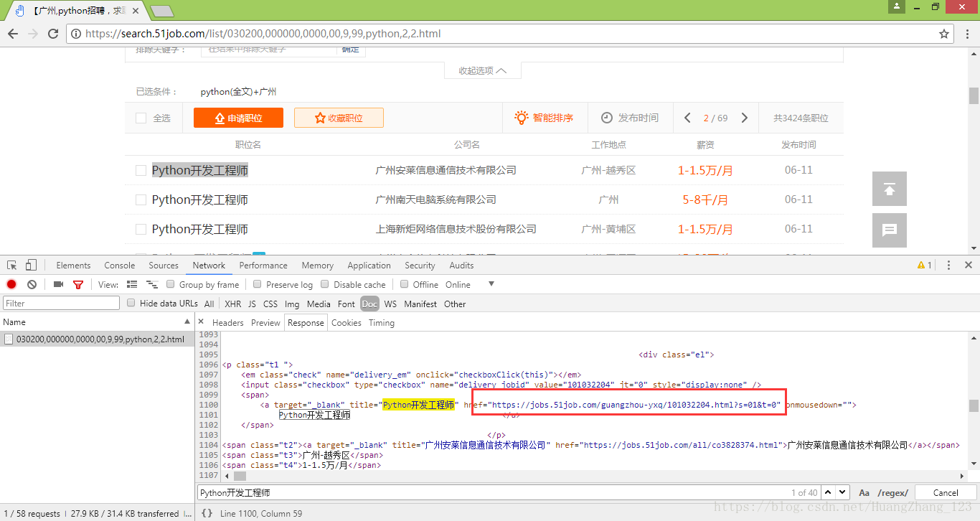
Task: Enable Group by frame checkbox
Action: (x=171, y=284)
